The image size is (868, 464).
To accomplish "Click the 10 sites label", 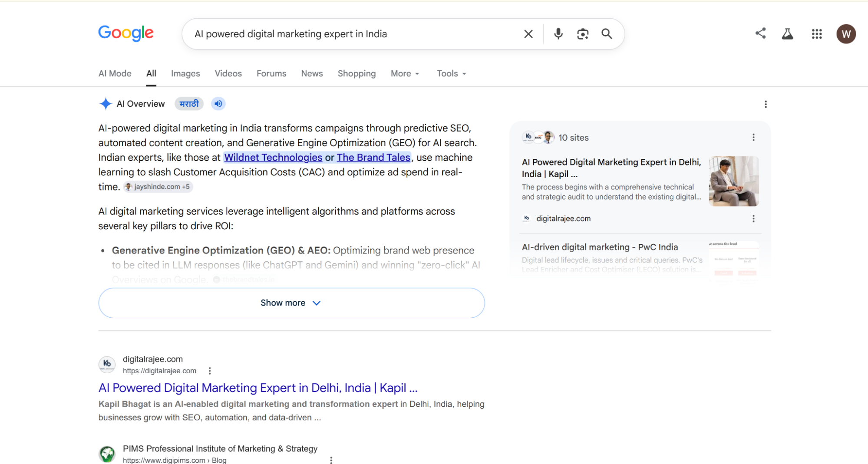I will click(573, 138).
